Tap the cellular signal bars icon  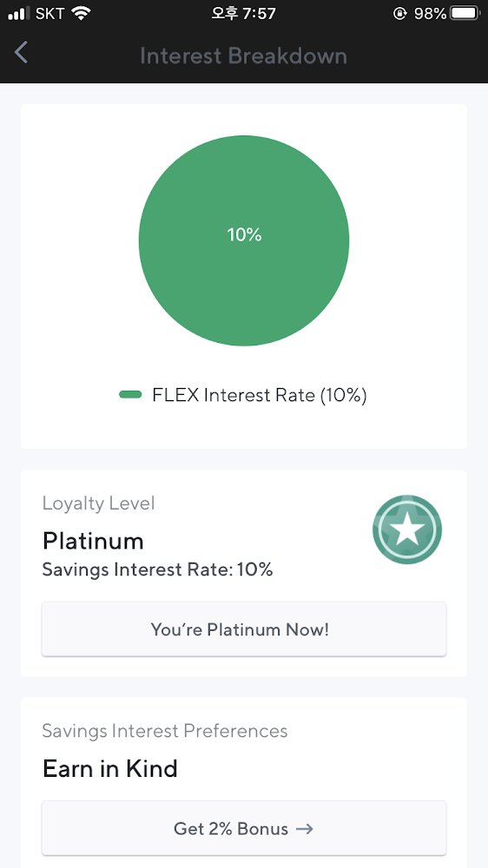(x=18, y=13)
